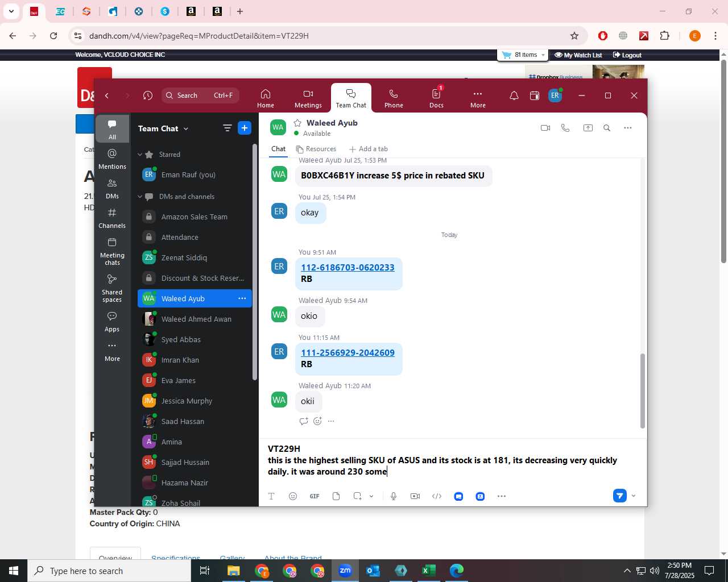
Task: Open the DMs sidebar view
Action: click(x=112, y=189)
